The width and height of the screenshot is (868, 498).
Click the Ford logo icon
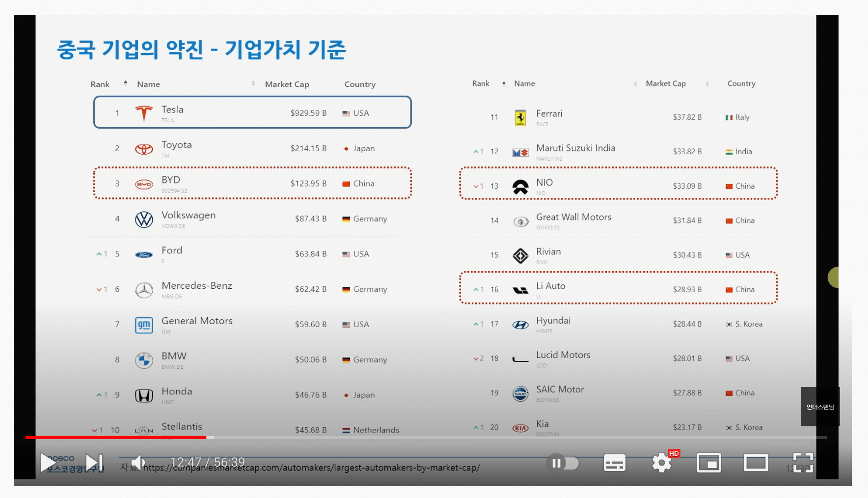[x=144, y=255]
